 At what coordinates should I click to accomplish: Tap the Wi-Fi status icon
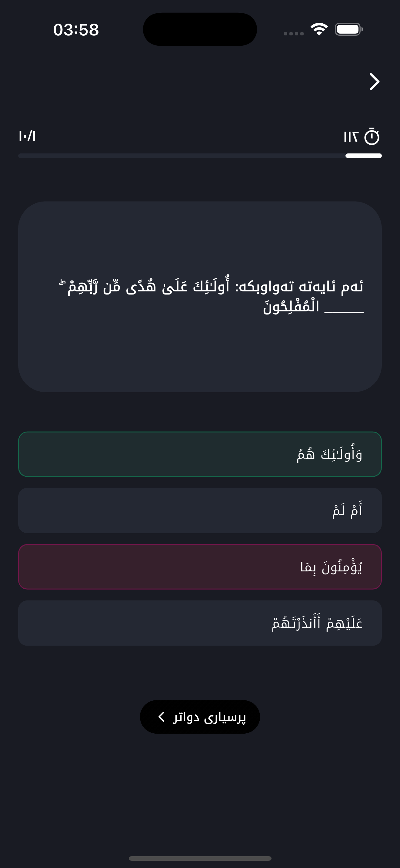318,29
